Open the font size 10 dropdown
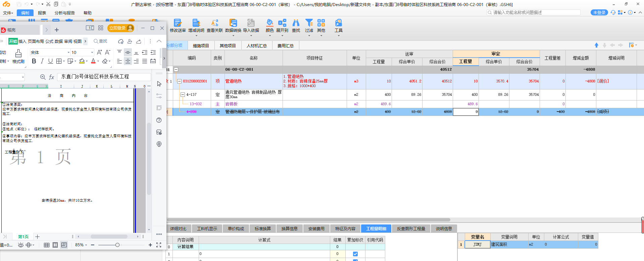Image resolution: width=644 pixels, height=261 pixels. pos(92,53)
